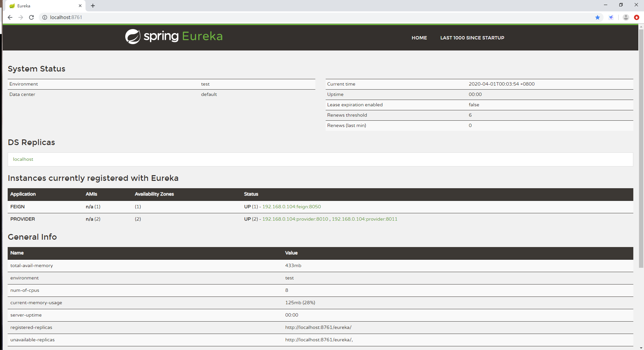Select total-avail-memory value 433mb
Image resolution: width=644 pixels, height=350 pixels.
tap(293, 265)
